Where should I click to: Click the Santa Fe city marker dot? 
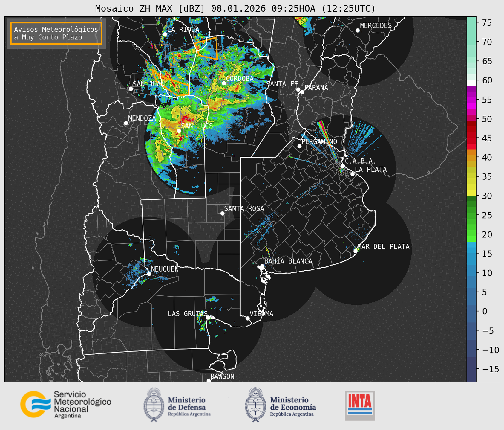(298, 89)
